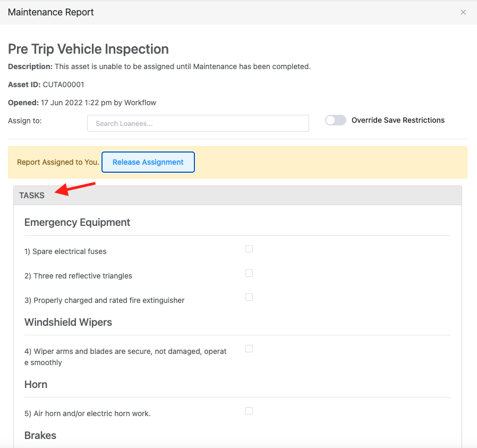Viewport: 477px width, 448px height.
Task: Focus the Search Loanees input field
Action: tap(198, 123)
